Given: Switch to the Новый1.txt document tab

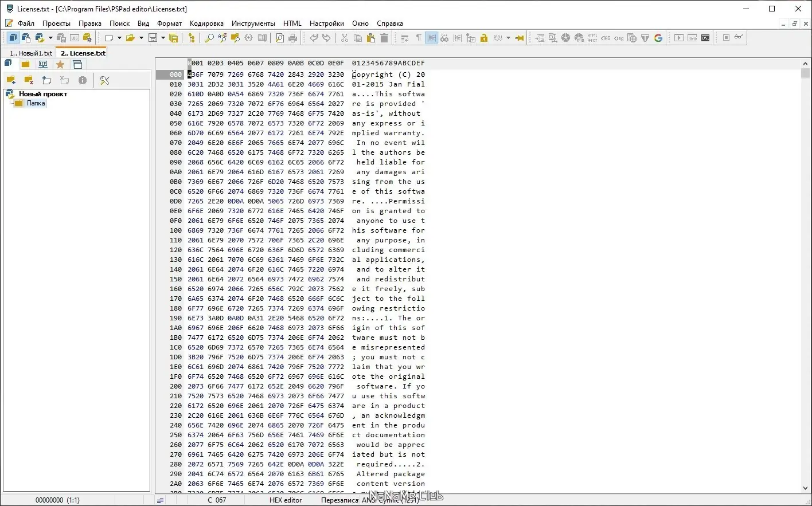Looking at the screenshot, I should 31,53.
